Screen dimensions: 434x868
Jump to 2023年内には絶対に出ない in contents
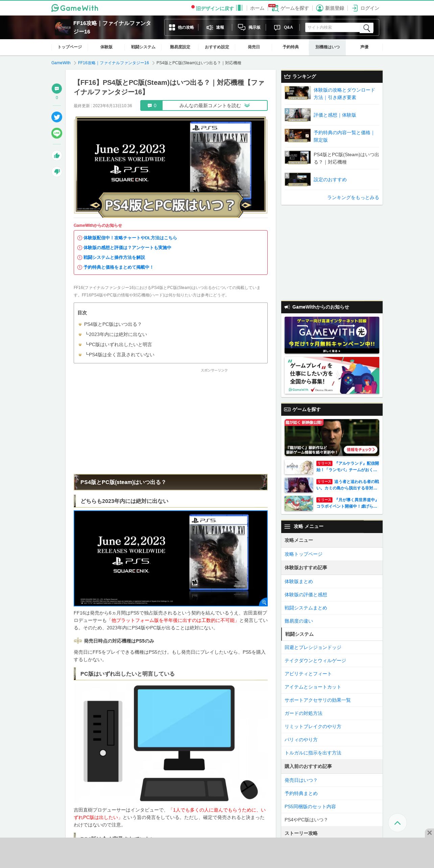pos(116,334)
